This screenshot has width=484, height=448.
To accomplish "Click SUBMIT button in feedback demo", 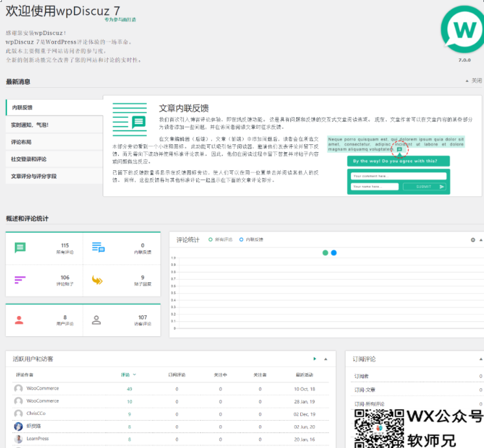I will click(x=424, y=187).
